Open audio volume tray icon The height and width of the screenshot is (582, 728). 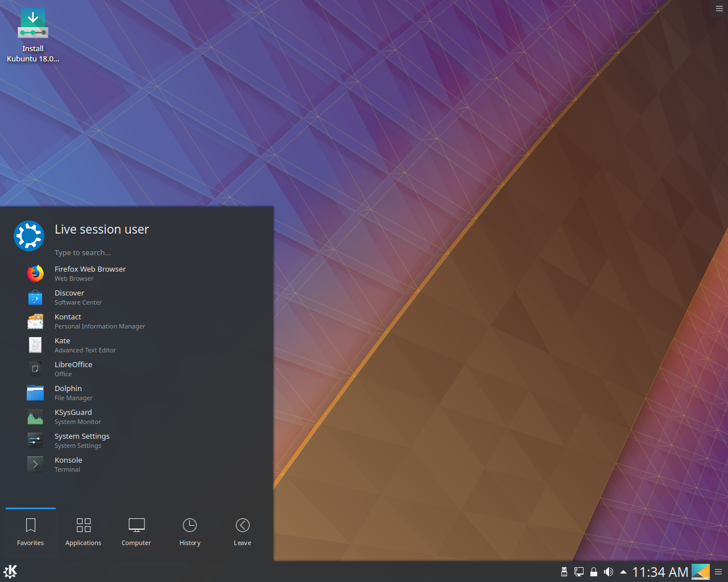coord(609,572)
